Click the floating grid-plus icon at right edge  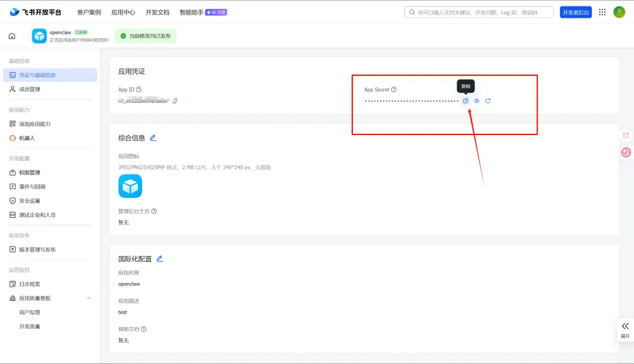626,136
